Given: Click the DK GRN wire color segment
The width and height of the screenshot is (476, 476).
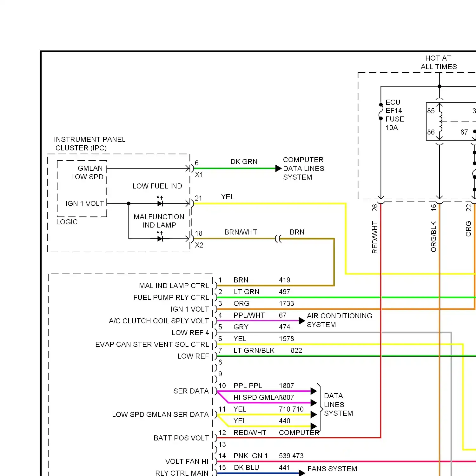Looking at the screenshot, I should 244,168.
